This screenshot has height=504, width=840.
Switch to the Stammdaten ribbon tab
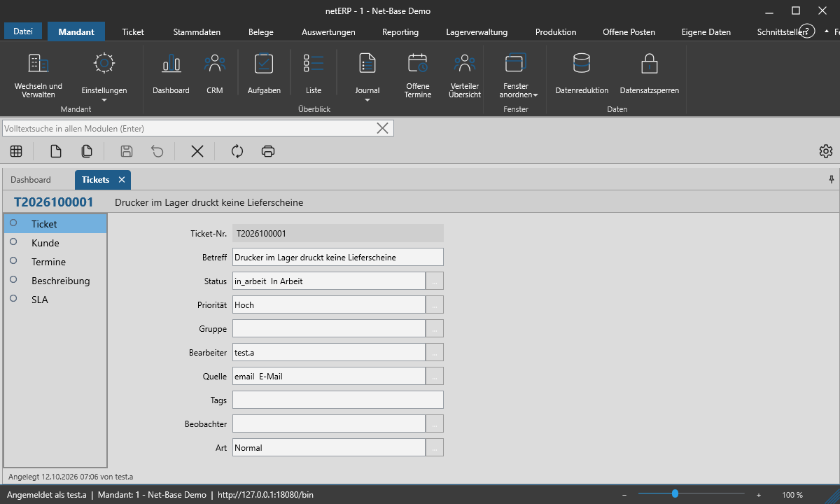click(197, 31)
